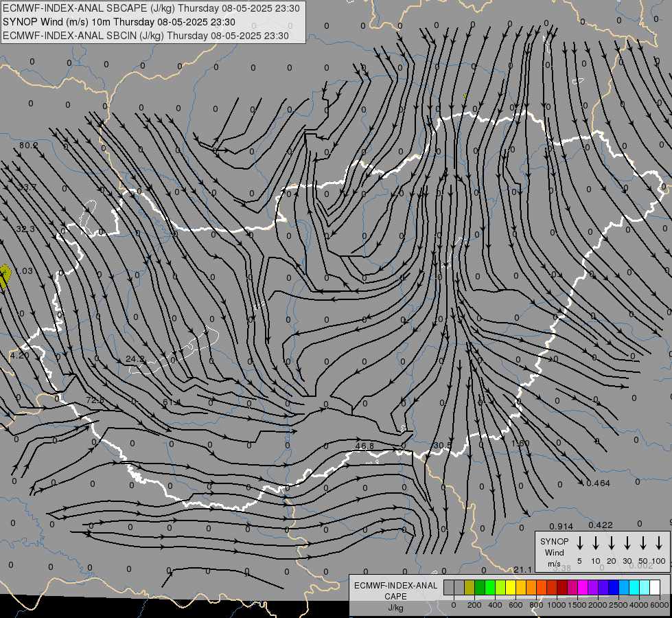Click the 400 tick label on color scale
672x618 pixels.
tap(495, 605)
